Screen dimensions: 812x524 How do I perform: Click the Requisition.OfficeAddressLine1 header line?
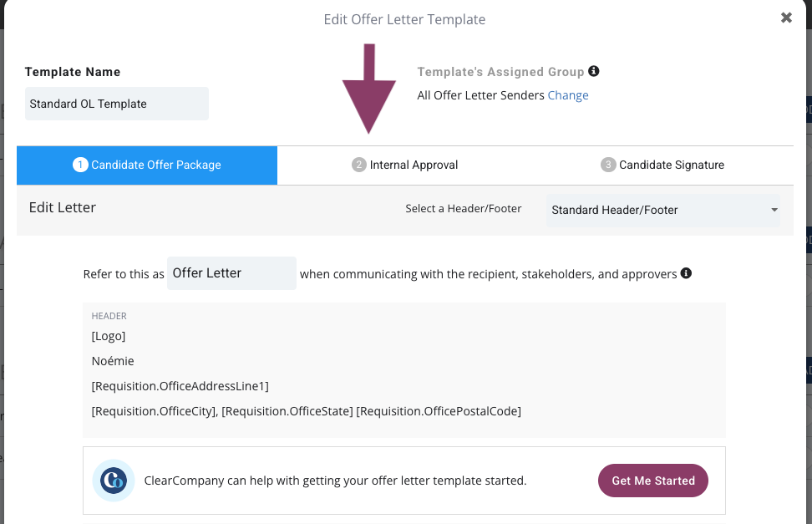180,386
